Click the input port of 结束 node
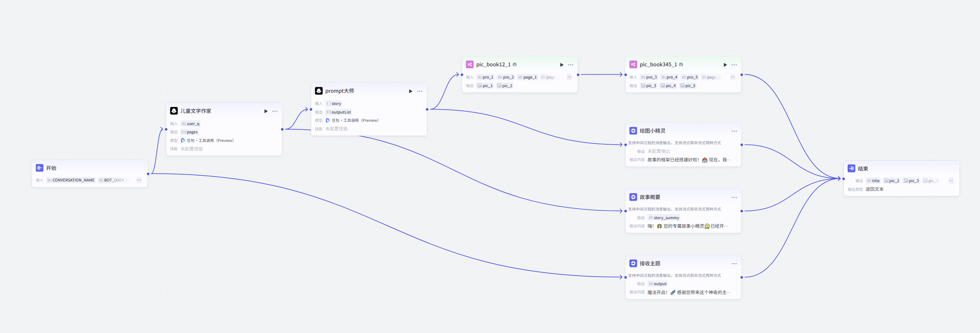Screen dimensions: 980x333 843,179
